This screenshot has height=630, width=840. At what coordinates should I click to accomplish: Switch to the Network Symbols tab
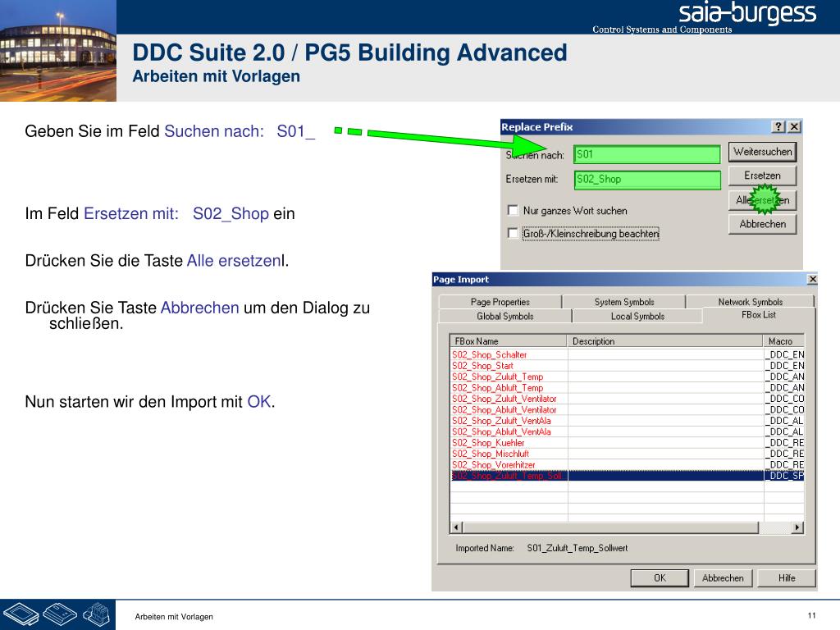click(750, 302)
